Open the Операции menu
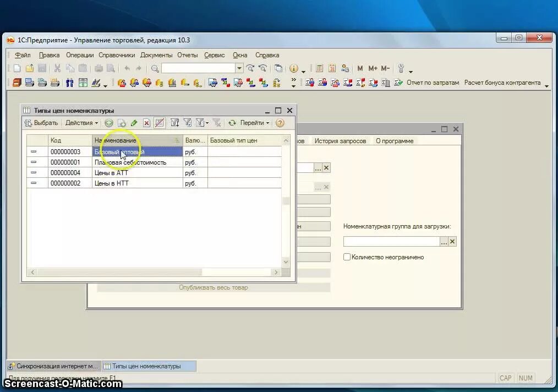This screenshot has width=558, height=392. click(80, 55)
